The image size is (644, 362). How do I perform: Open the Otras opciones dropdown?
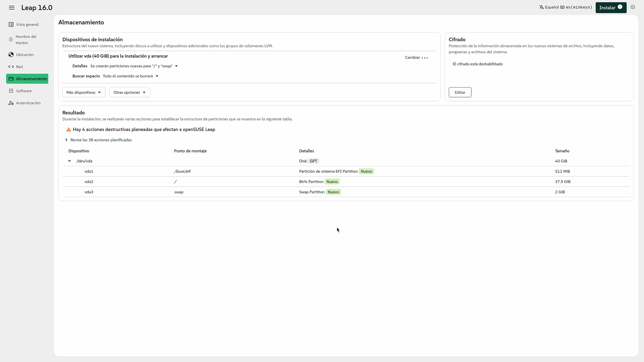tap(129, 93)
